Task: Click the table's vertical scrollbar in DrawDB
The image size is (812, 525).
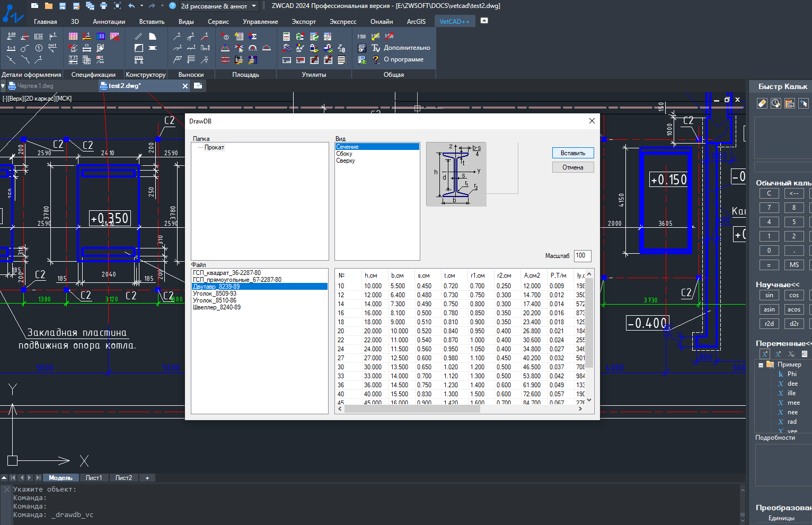Action: click(x=589, y=336)
